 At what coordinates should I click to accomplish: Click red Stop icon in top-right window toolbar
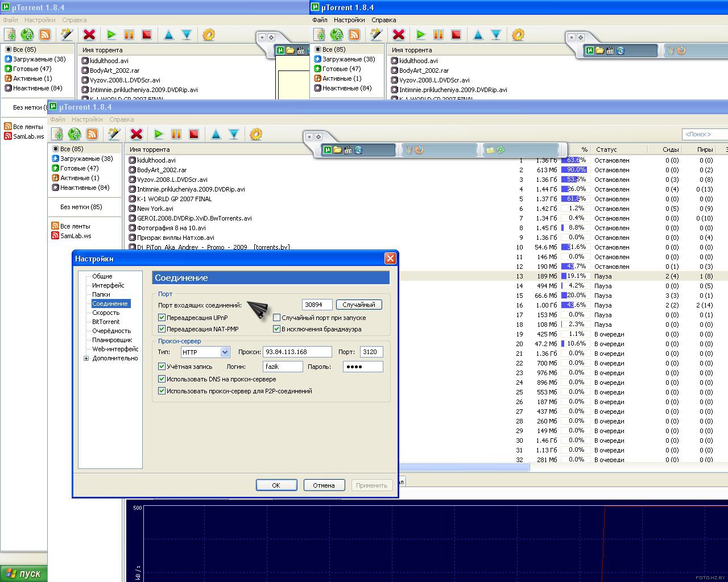click(x=456, y=35)
